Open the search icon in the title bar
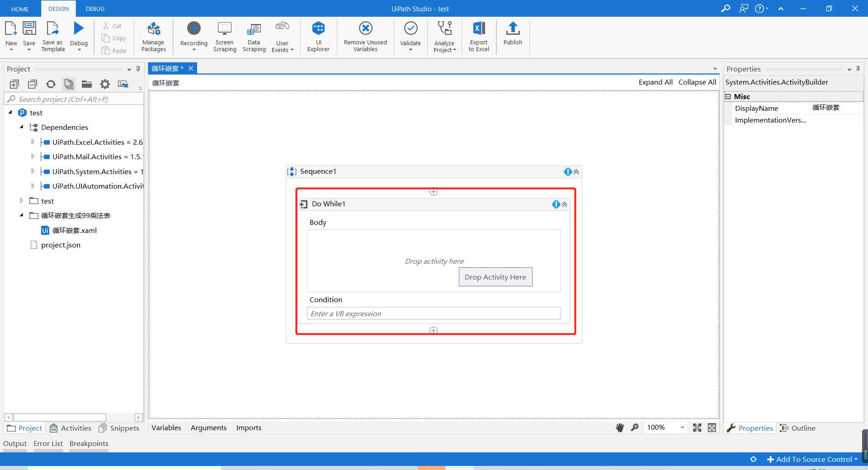Viewport: 868px width, 470px height. (726, 9)
